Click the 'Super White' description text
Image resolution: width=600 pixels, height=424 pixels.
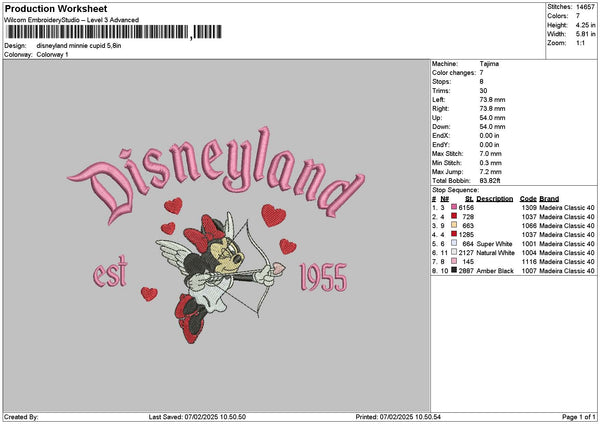click(494, 243)
